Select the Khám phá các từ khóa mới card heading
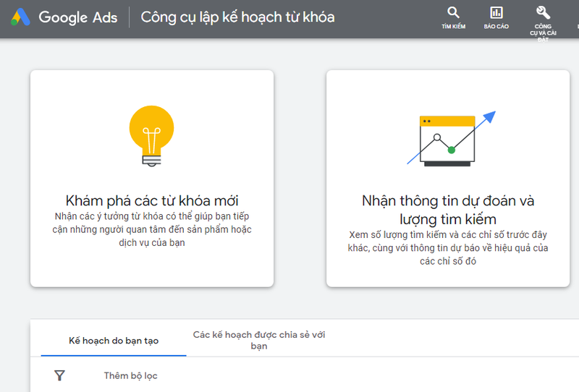The image size is (579, 392). pyautogui.click(x=152, y=200)
